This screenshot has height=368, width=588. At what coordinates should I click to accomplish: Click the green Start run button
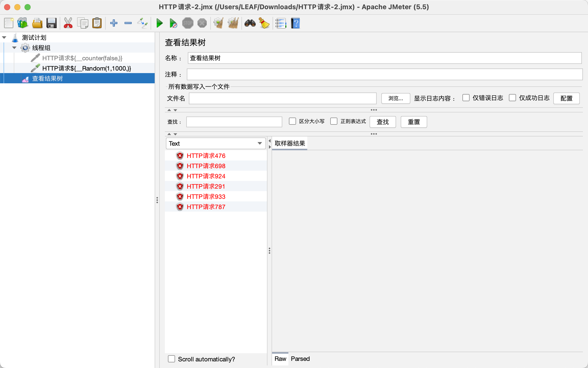160,23
